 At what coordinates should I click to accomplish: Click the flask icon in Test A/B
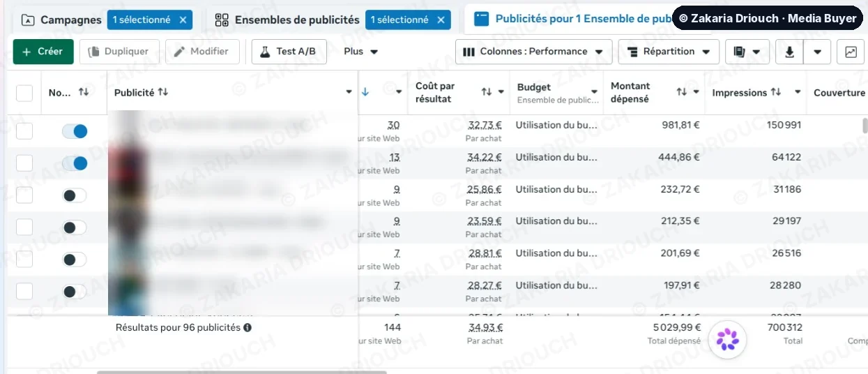coord(266,52)
